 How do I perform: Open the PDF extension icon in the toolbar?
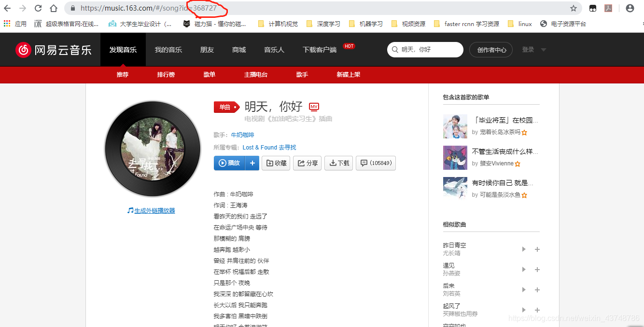(x=608, y=8)
